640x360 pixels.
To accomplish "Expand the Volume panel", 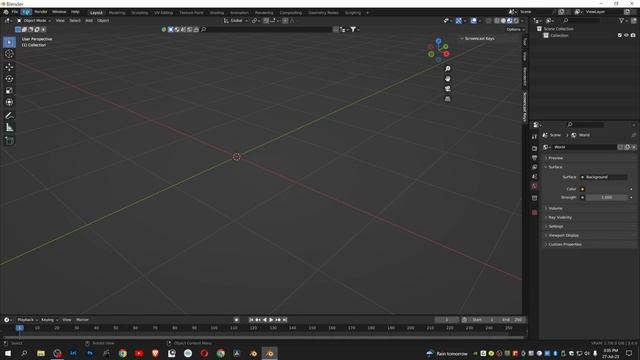I will [x=555, y=208].
